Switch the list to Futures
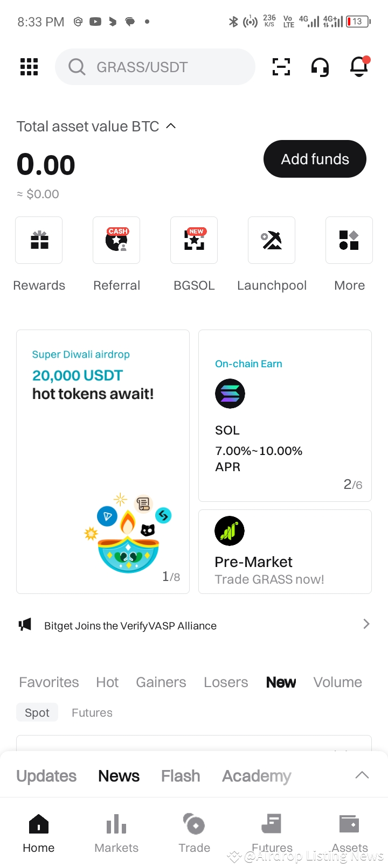The height and width of the screenshot is (868, 388). click(92, 712)
